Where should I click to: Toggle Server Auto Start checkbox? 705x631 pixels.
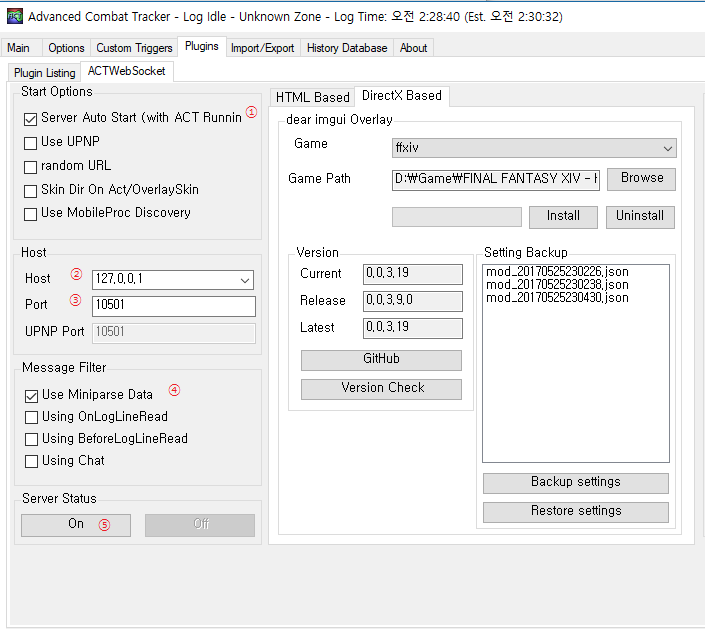point(30,119)
